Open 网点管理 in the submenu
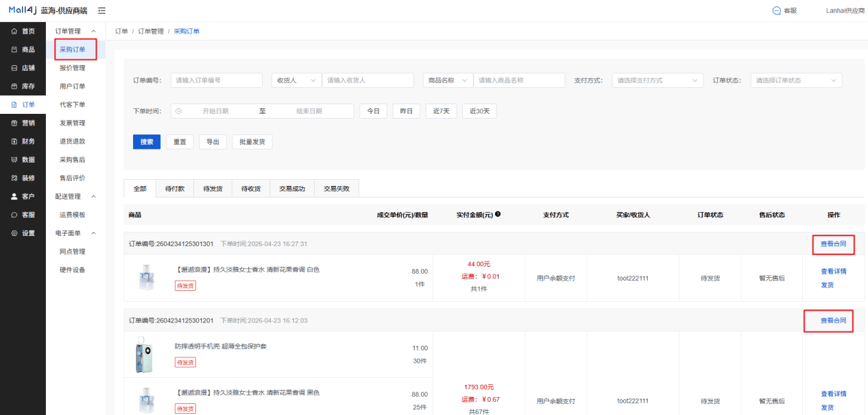This screenshot has height=415, width=868. (73, 252)
